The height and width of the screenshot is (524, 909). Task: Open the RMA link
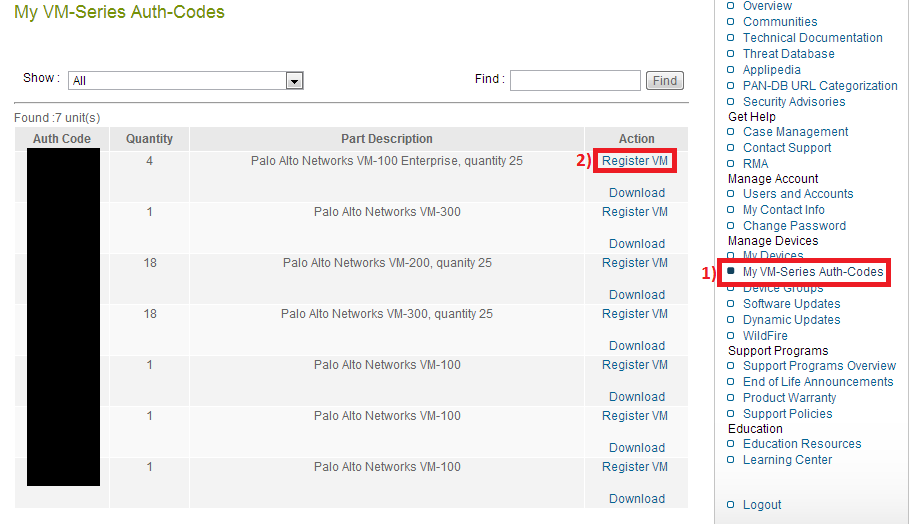click(x=755, y=163)
